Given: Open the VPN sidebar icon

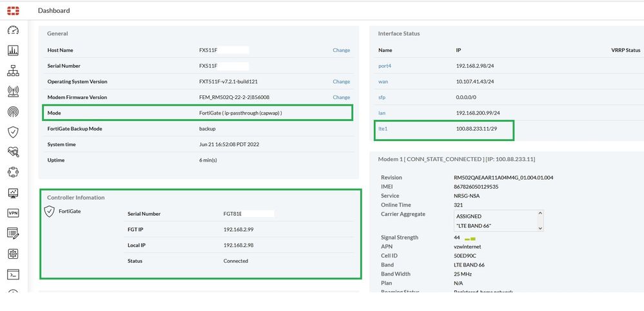Looking at the screenshot, I should [13, 213].
